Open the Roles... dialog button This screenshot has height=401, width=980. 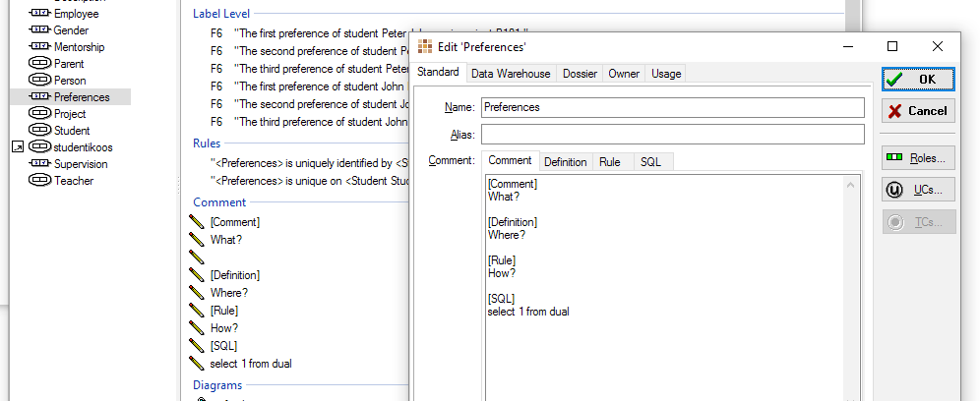tap(918, 157)
